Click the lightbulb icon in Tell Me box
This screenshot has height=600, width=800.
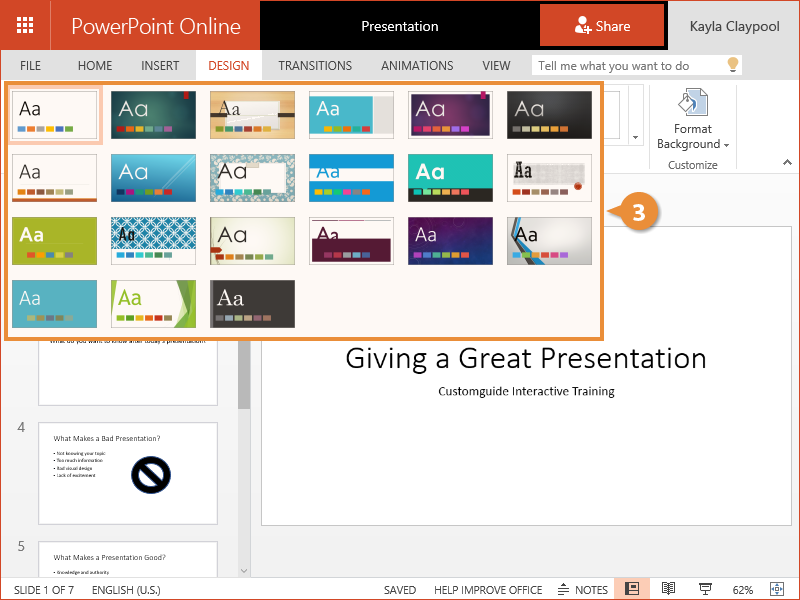click(733, 65)
